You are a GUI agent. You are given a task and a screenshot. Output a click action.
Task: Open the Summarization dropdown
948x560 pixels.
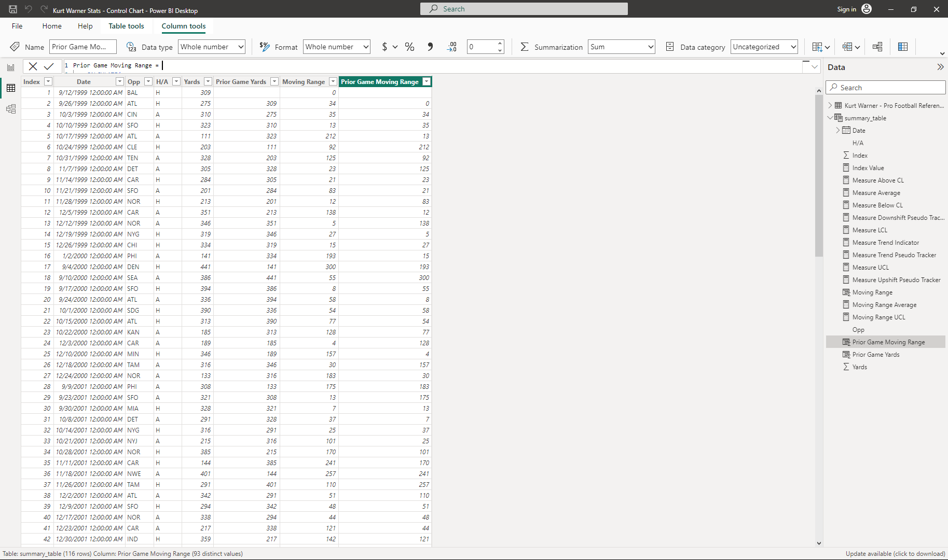coord(622,47)
